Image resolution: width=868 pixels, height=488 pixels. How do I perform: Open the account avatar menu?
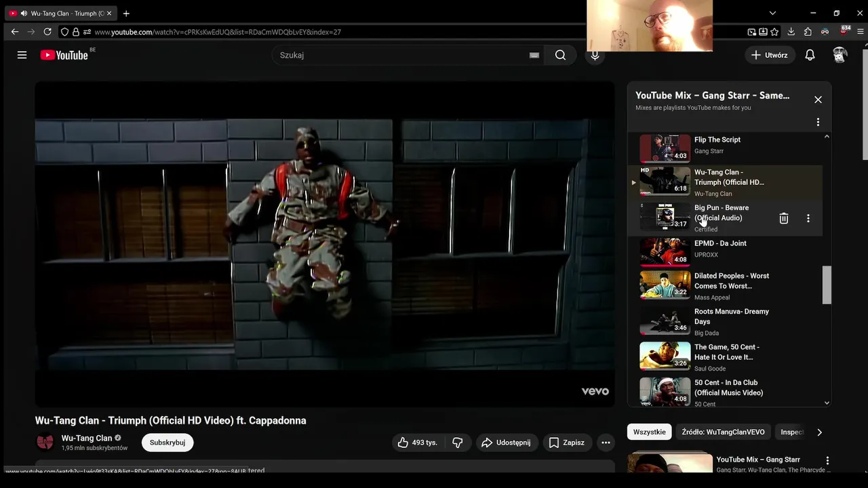tap(840, 55)
